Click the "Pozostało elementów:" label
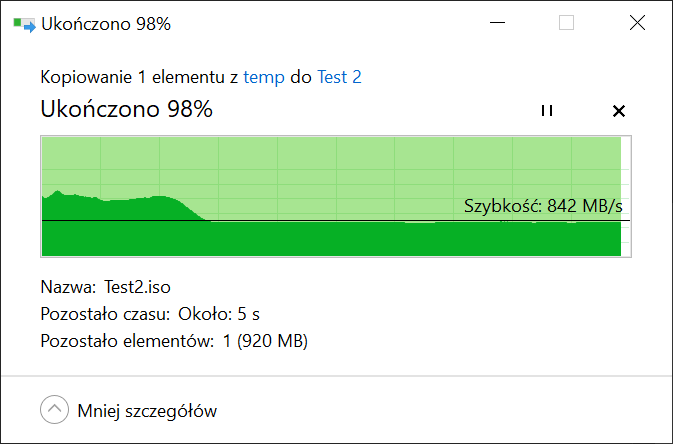The height and width of the screenshot is (444, 673). pos(127,341)
